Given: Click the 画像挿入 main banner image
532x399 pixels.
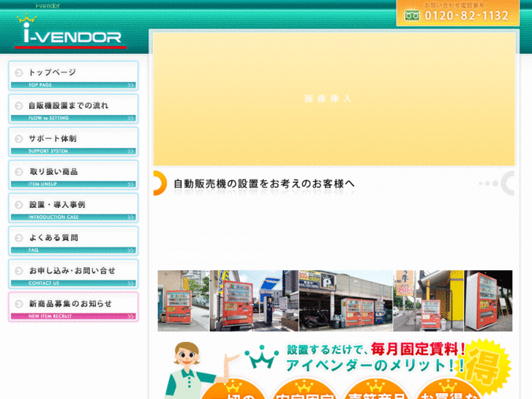Looking at the screenshot, I should [334, 99].
